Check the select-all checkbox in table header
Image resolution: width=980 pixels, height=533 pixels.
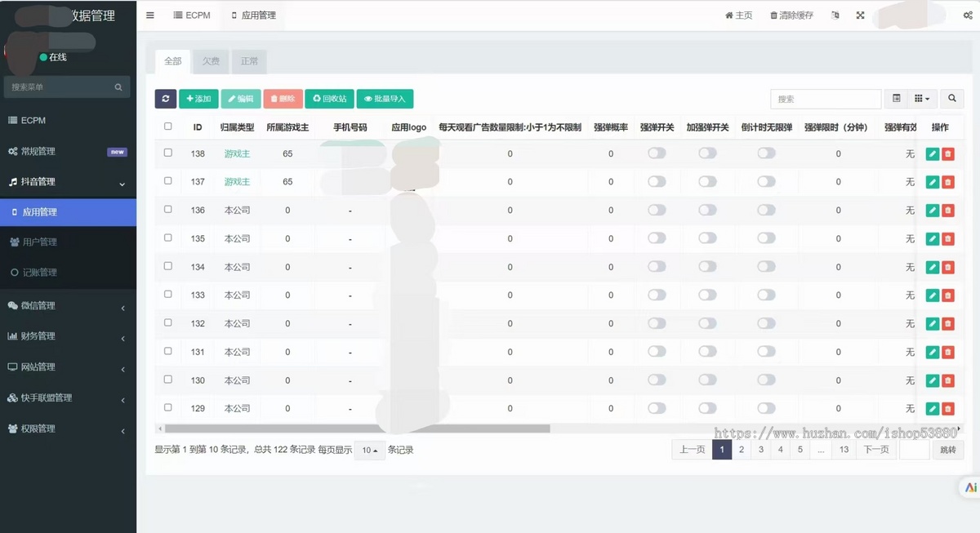(167, 127)
